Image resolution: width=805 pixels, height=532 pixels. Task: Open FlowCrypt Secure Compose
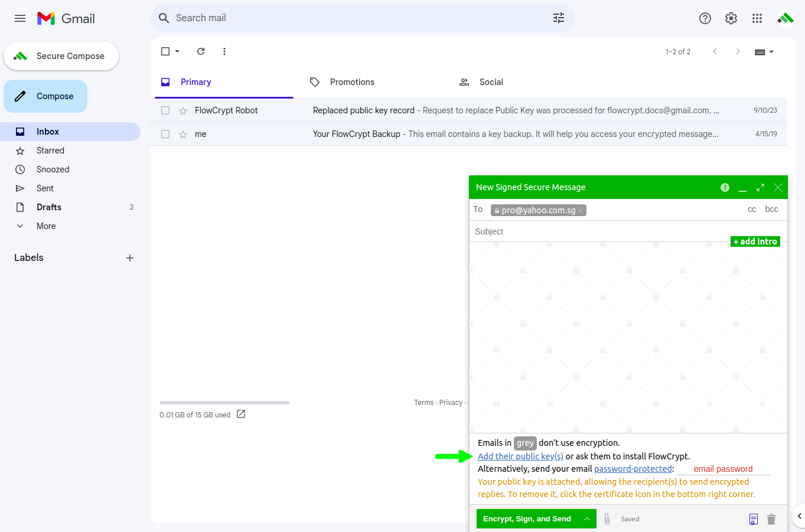click(x=61, y=56)
